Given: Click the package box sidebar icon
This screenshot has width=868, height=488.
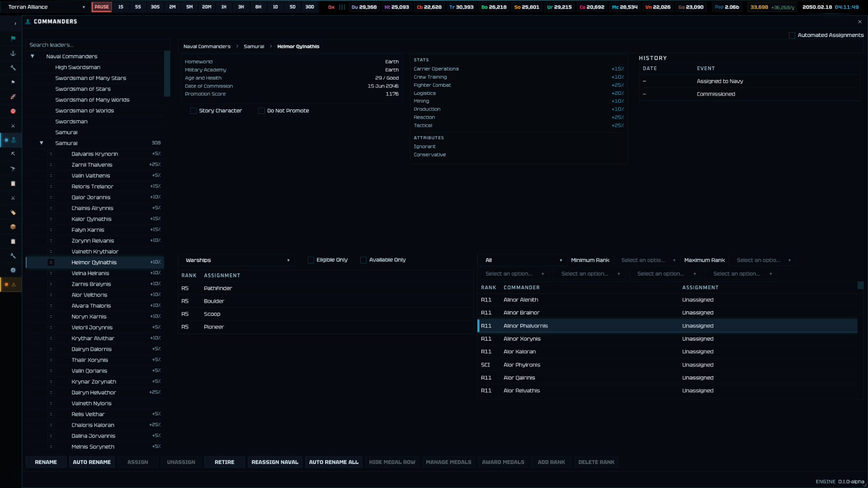Looking at the screenshot, I should click(x=13, y=227).
